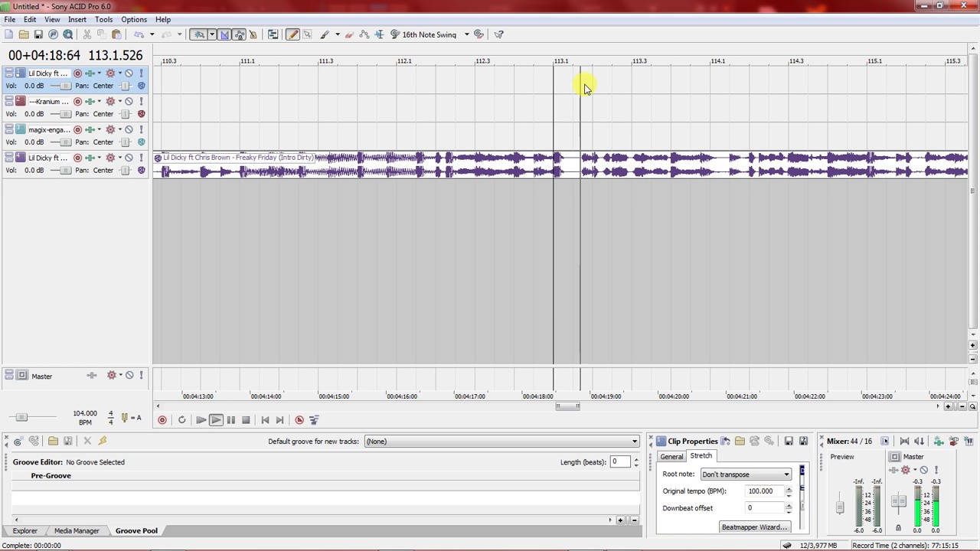
Task: Adjust Master fader in Mixer
Action: (x=898, y=501)
